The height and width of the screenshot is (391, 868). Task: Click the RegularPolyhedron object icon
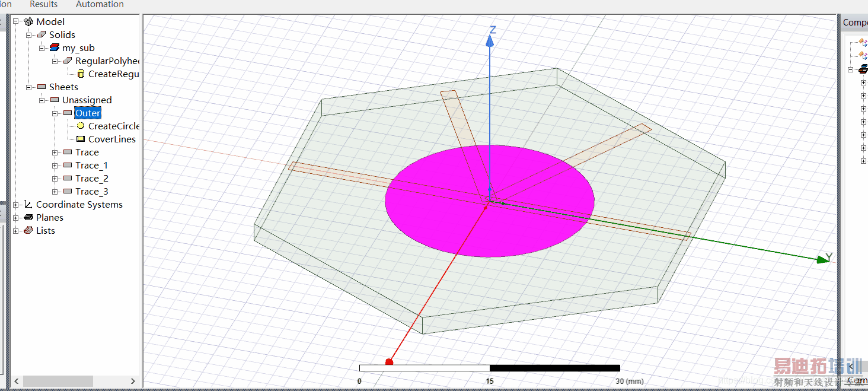(68, 61)
